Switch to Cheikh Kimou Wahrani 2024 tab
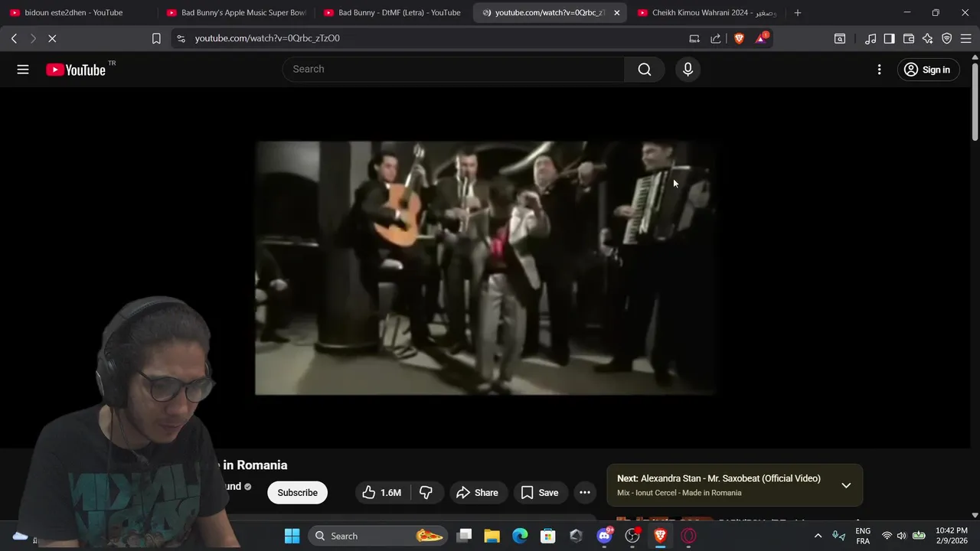Image resolution: width=980 pixels, height=551 pixels. 707,13
